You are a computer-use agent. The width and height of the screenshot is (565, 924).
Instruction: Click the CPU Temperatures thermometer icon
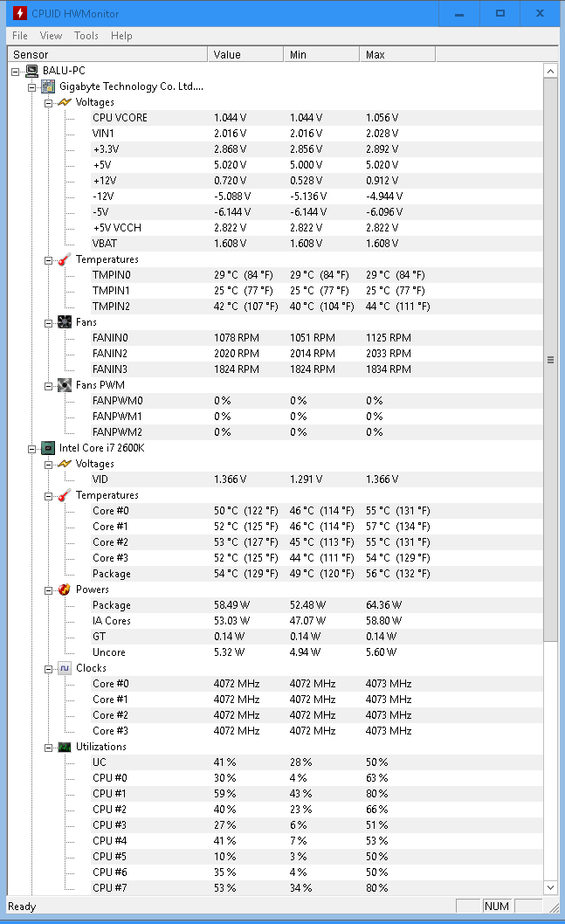tap(65, 495)
